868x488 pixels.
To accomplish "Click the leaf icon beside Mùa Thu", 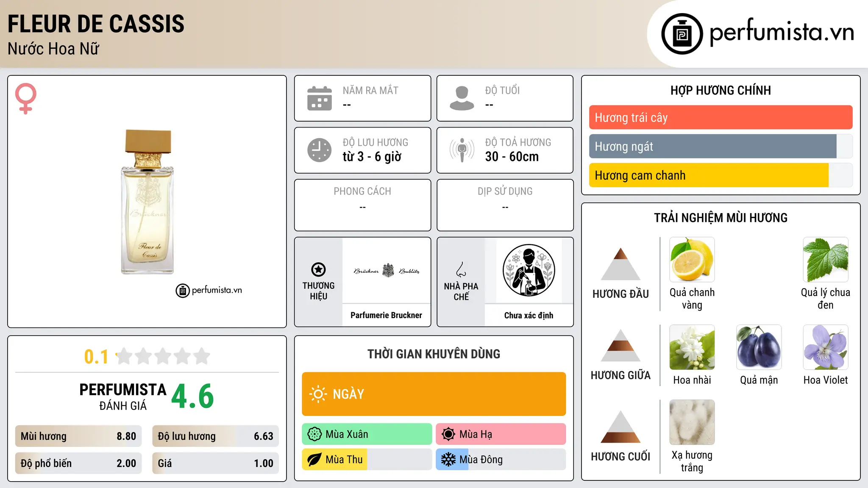I will click(x=314, y=460).
